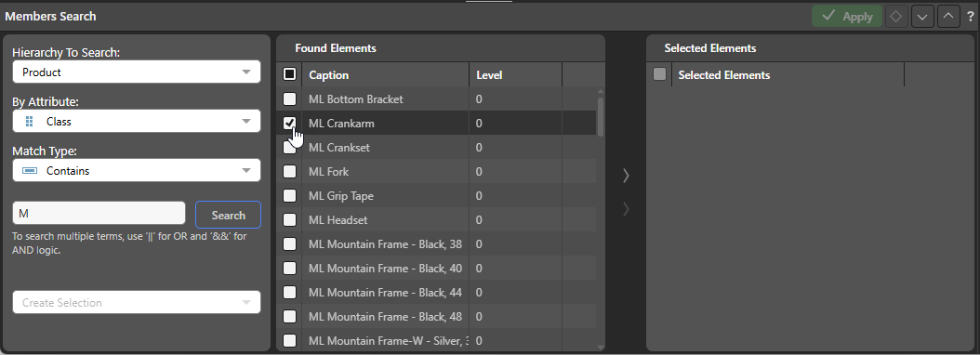Image resolution: width=980 pixels, height=355 pixels.
Task: Expand the Match Type Contains dropdown
Action: [x=137, y=171]
